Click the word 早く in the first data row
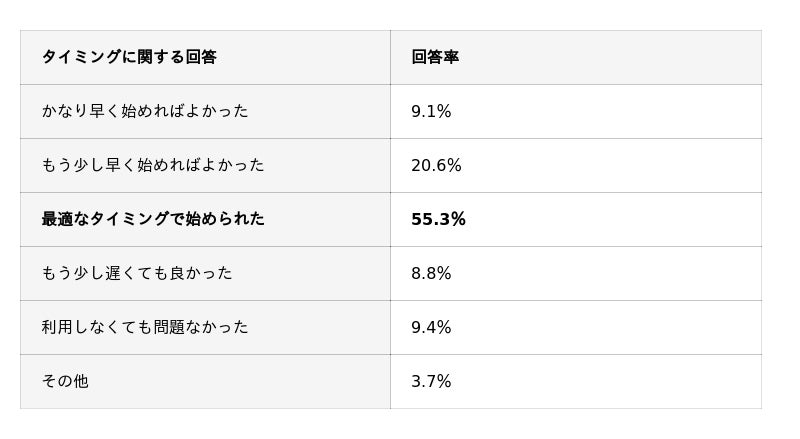Viewport: 800px width, 439px height. pyautogui.click(x=105, y=111)
